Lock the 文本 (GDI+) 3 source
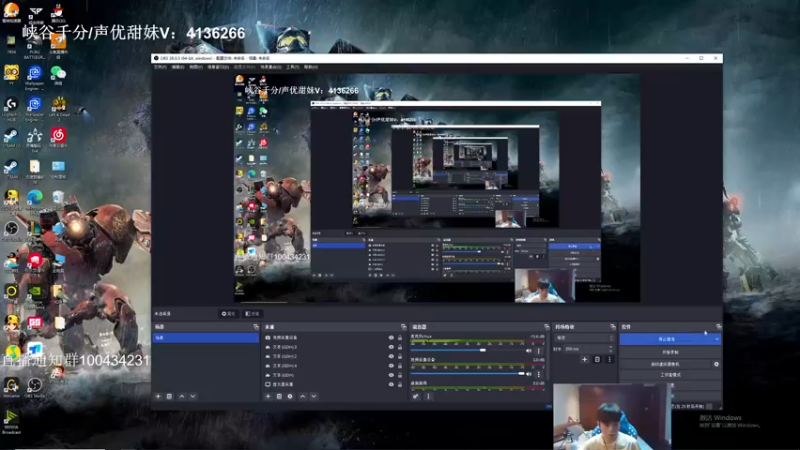800x450 pixels. pyautogui.click(x=400, y=347)
